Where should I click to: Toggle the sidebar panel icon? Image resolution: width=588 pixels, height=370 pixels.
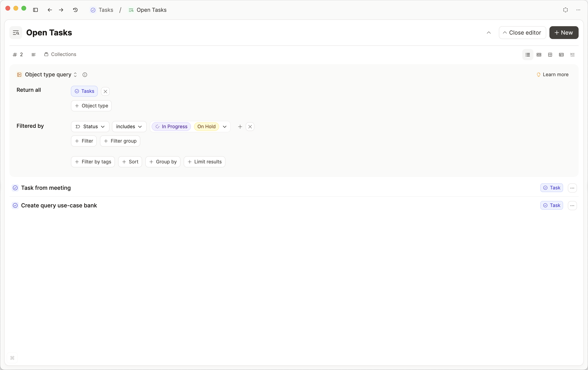click(35, 10)
